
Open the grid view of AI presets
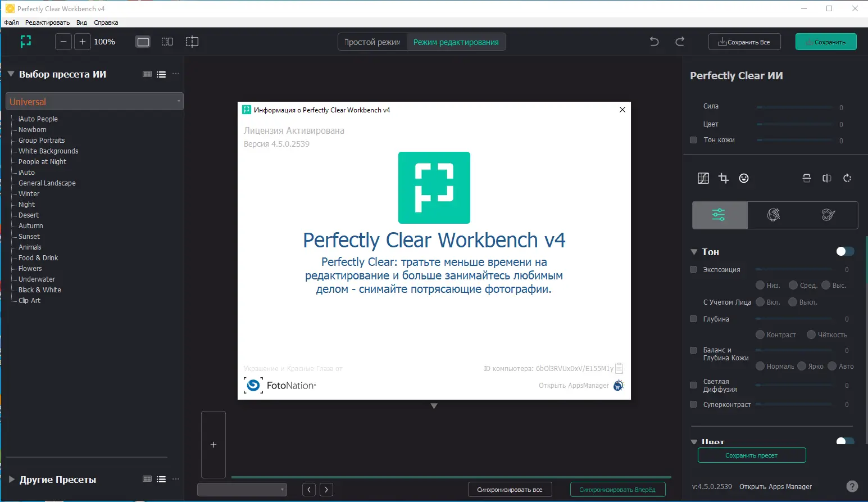tap(147, 74)
